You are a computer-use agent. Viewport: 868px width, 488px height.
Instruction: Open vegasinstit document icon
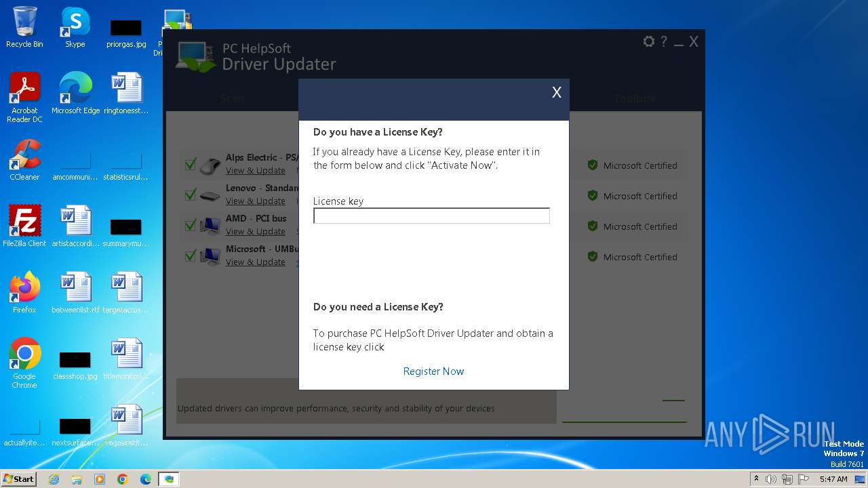[x=126, y=426]
